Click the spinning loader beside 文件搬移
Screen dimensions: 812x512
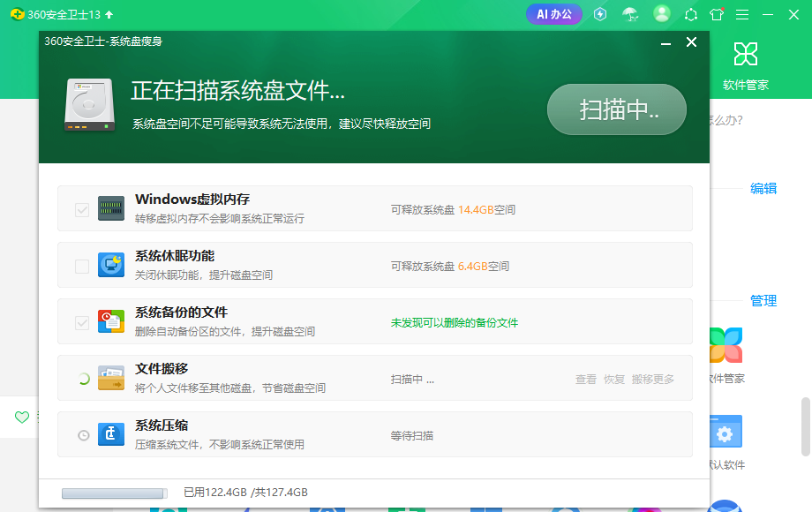(83, 379)
